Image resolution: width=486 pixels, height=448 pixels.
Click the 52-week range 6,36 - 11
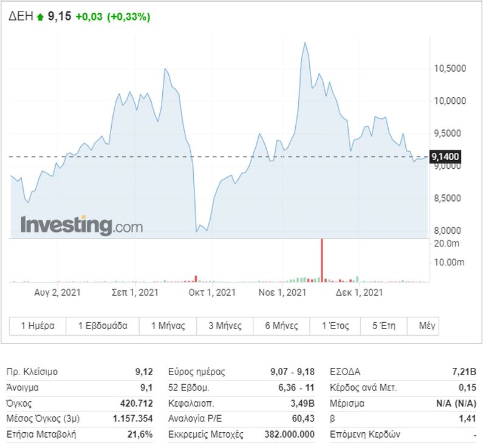point(296,387)
